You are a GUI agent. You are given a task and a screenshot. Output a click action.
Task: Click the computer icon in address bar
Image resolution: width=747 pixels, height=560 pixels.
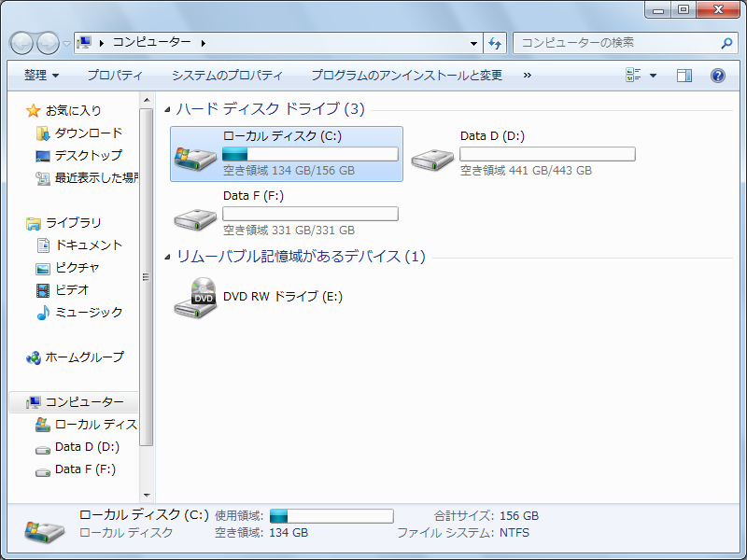click(x=84, y=43)
